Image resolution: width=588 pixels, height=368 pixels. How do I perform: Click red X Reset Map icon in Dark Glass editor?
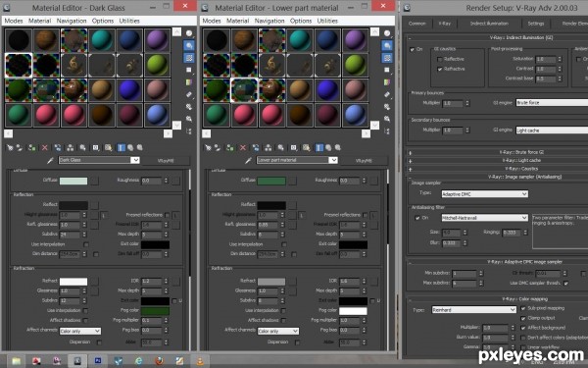(x=45, y=148)
